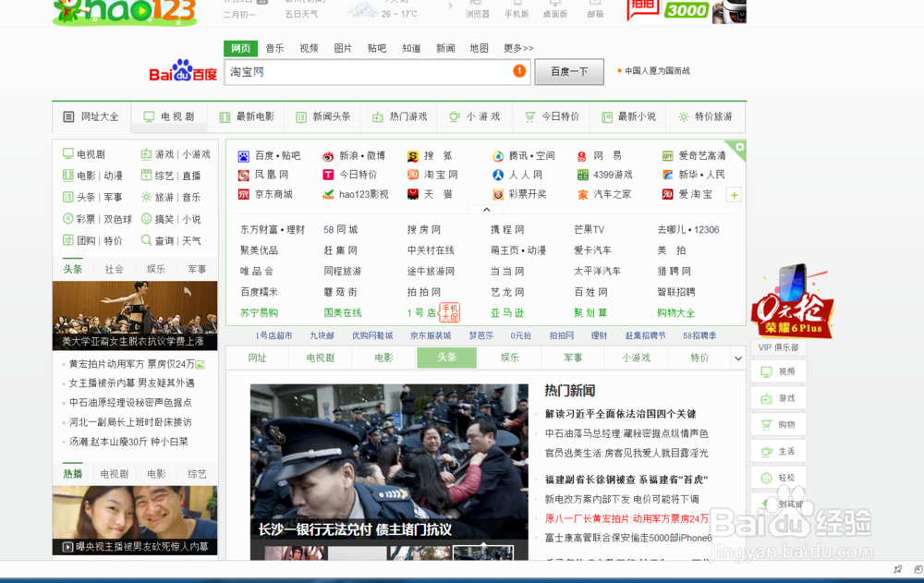Select the 音乐 search tab
This screenshot has width=924, height=583.
point(274,48)
